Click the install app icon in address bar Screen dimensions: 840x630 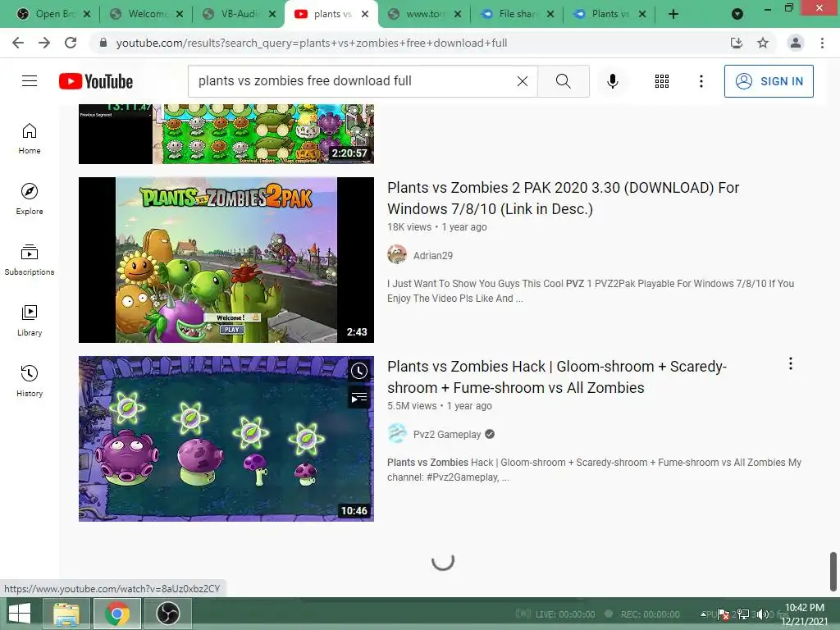pos(737,43)
